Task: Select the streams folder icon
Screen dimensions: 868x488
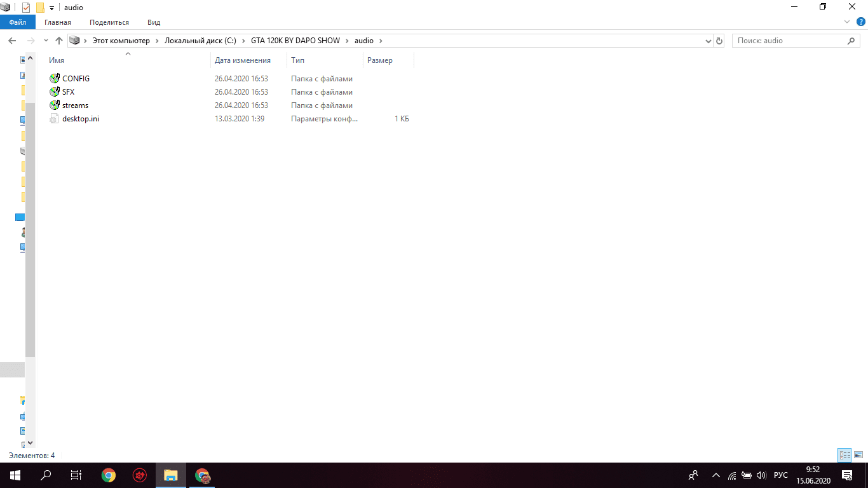Action: pyautogui.click(x=55, y=105)
